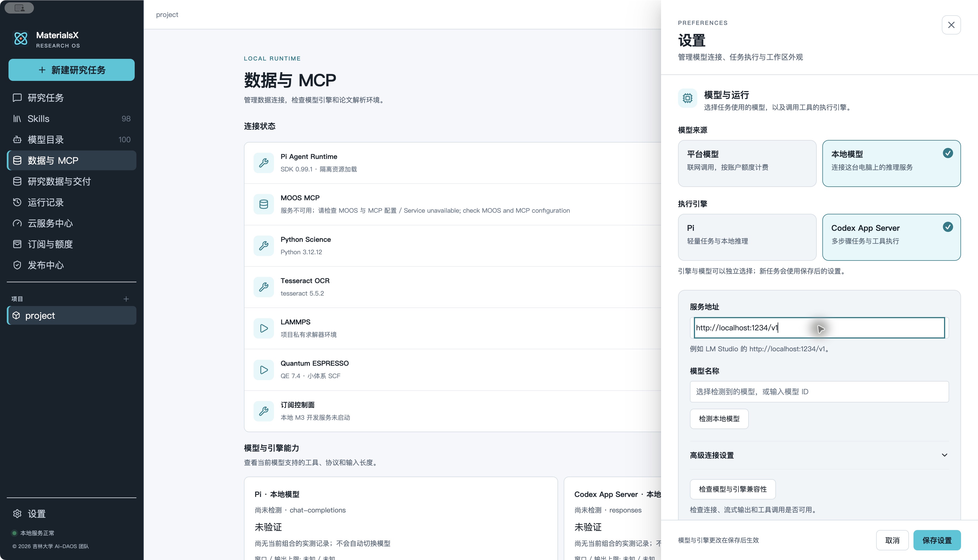
Task: Click 取消 button in settings
Action: tap(892, 540)
